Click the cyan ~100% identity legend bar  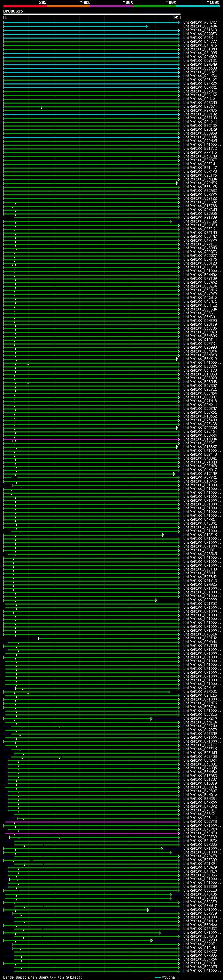(x=198, y=6)
